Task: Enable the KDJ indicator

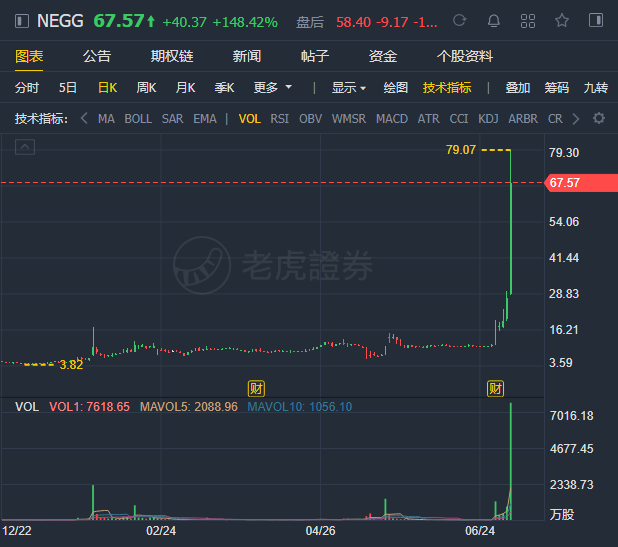Action: pyautogui.click(x=488, y=119)
